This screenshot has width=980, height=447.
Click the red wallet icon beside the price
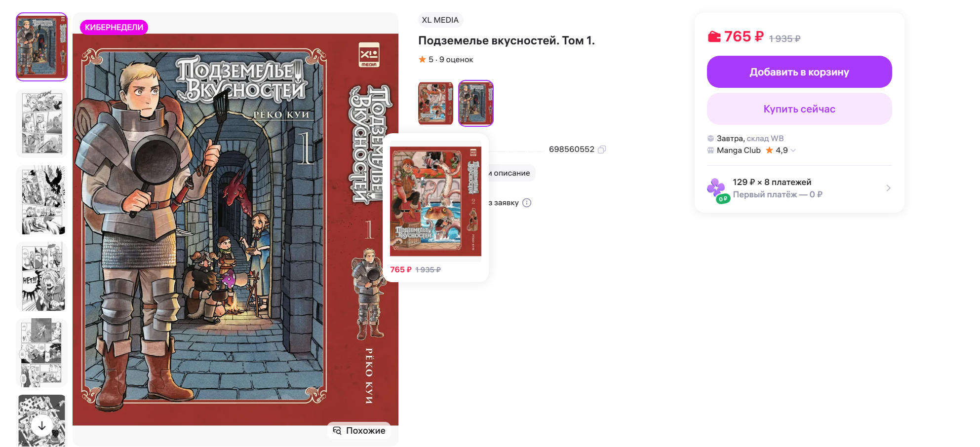pyautogui.click(x=714, y=37)
